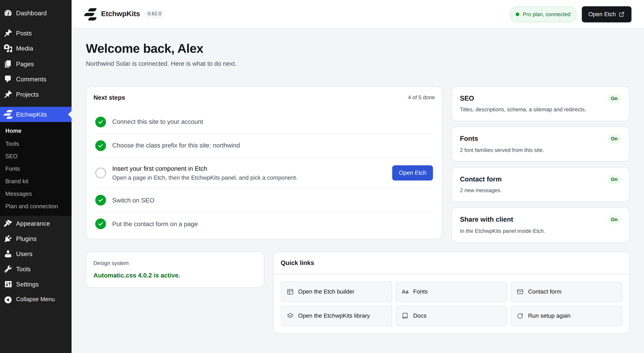644x353 pixels.
Task: Click green check for Switch on SEO
Action: (101, 200)
